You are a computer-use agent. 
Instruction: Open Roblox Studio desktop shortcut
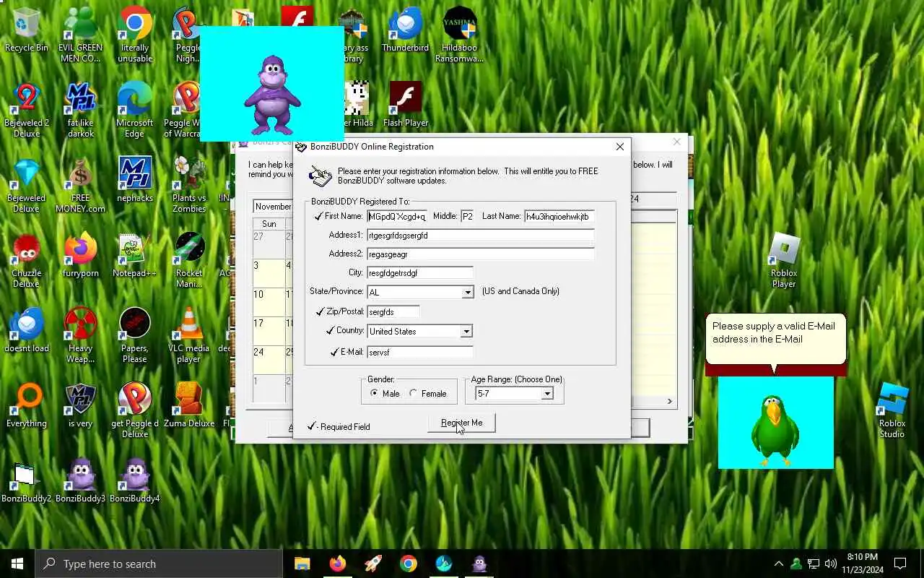(892, 411)
